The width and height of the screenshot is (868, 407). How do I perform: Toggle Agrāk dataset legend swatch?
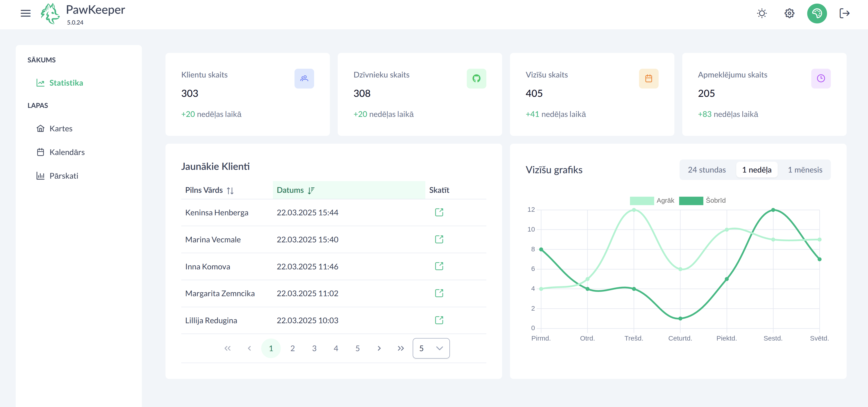(x=641, y=201)
